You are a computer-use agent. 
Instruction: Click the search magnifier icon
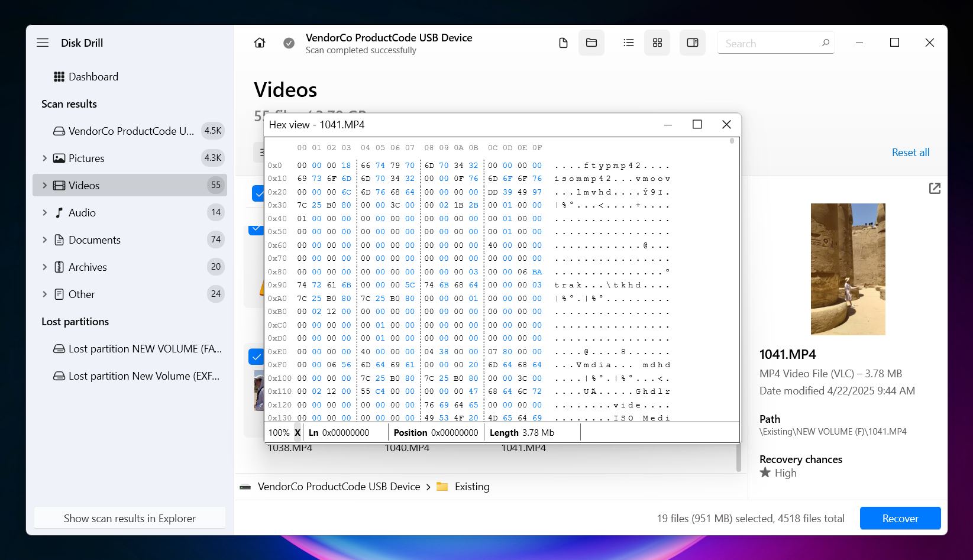click(826, 43)
